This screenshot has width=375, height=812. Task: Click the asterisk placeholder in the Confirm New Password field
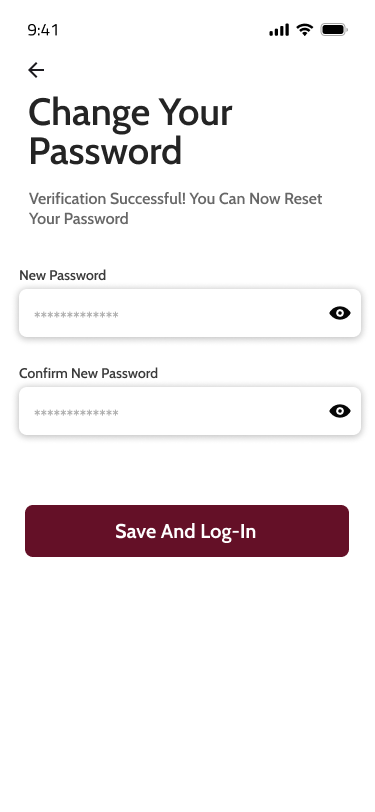pos(76,412)
